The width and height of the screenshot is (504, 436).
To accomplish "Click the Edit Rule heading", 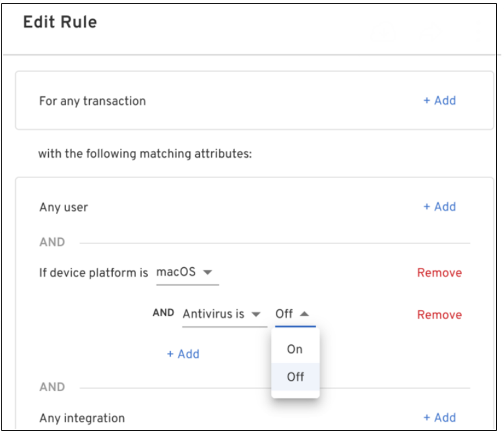I will coord(60,22).
